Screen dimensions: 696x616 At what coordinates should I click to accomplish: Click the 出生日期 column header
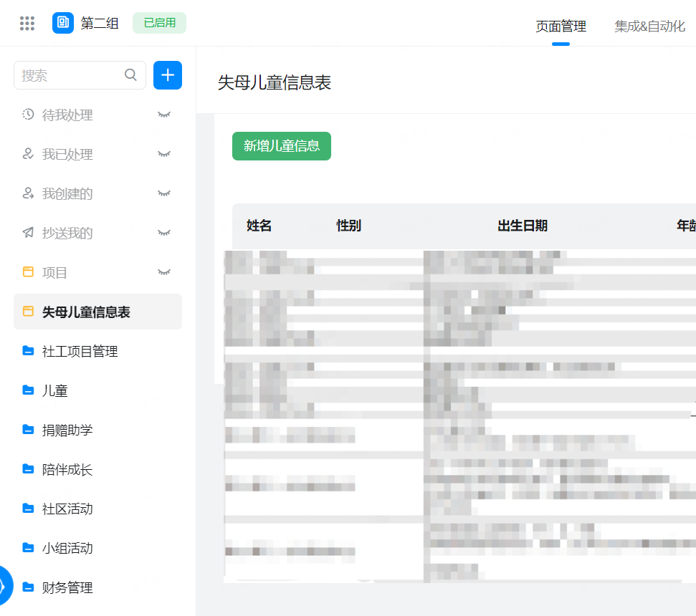click(x=523, y=226)
